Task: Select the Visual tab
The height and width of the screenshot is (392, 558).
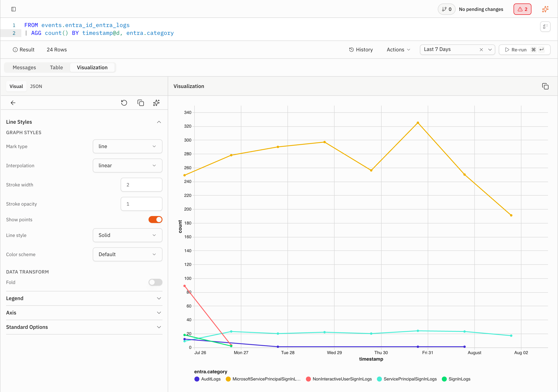Action: (16, 86)
